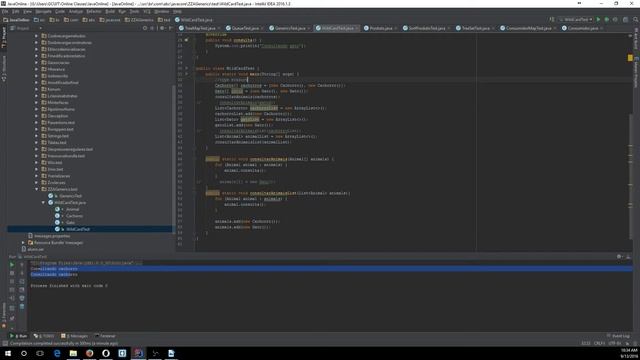
Task: Click the Project tree vertical scrollbar
Action: click(173, 159)
